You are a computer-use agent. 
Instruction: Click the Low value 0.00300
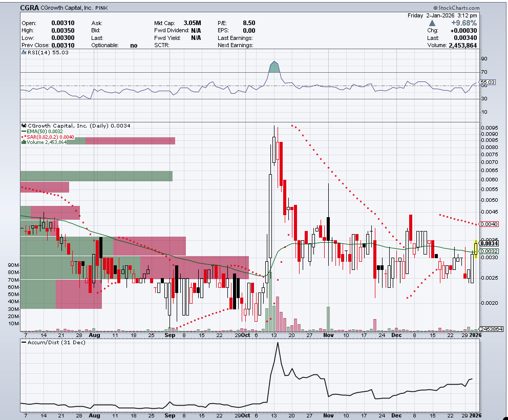click(x=63, y=38)
